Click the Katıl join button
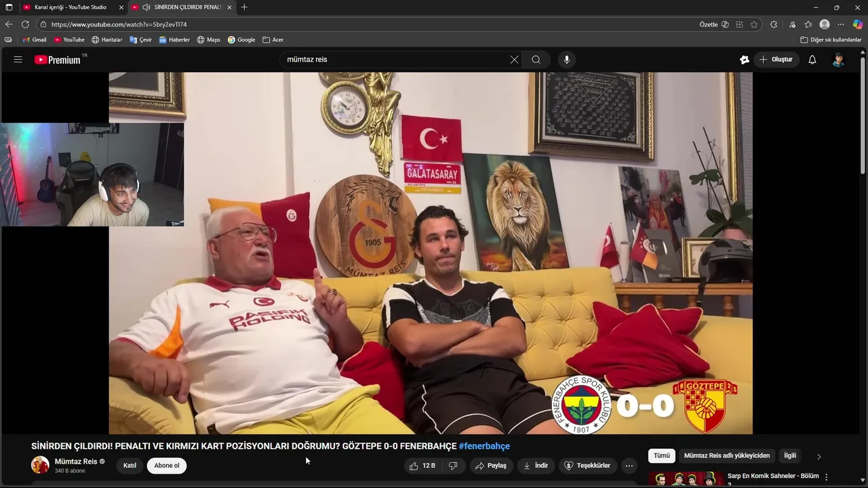The width and height of the screenshot is (868, 488). (x=130, y=466)
